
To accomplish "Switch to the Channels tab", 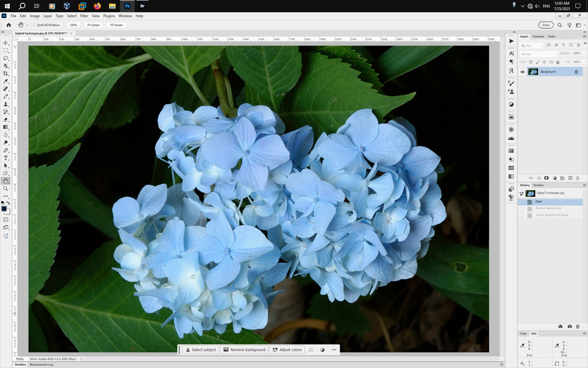I will tap(538, 36).
